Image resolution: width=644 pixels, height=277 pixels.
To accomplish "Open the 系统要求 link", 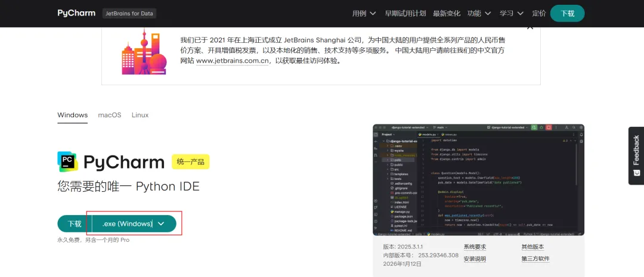I will (475, 247).
